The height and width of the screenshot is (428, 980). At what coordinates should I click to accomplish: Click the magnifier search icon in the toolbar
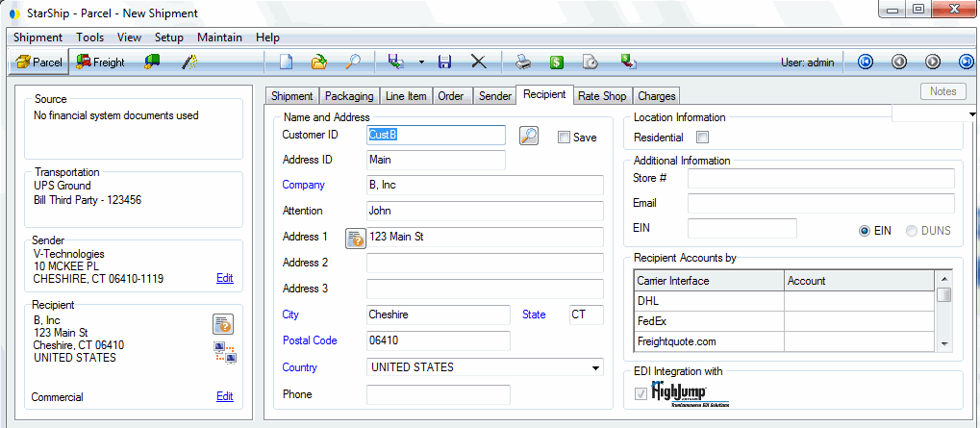tap(353, 62)
